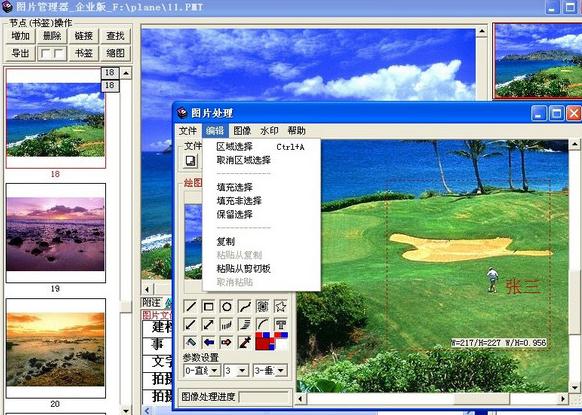This screenshot has height=415, width=582.
Task: Click the 查找 button
Action: tap(115, 36)
